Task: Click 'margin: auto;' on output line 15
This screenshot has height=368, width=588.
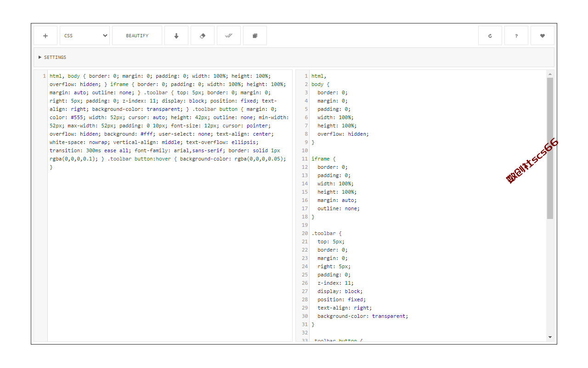Action: click(337, 200)
